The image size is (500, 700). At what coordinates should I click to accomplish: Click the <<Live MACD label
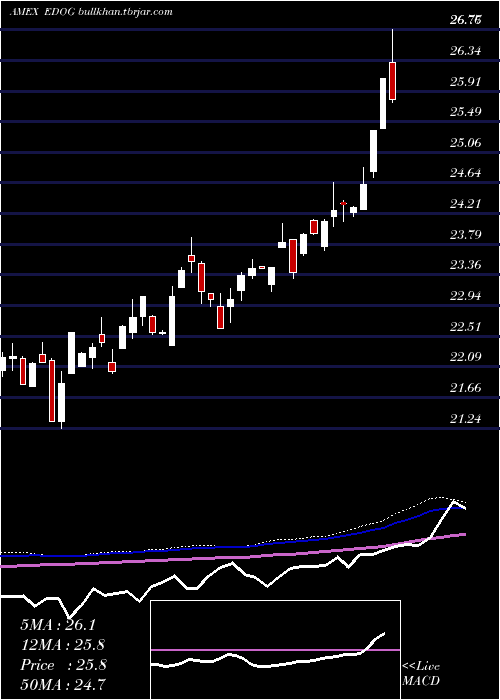tap(421, 674)
